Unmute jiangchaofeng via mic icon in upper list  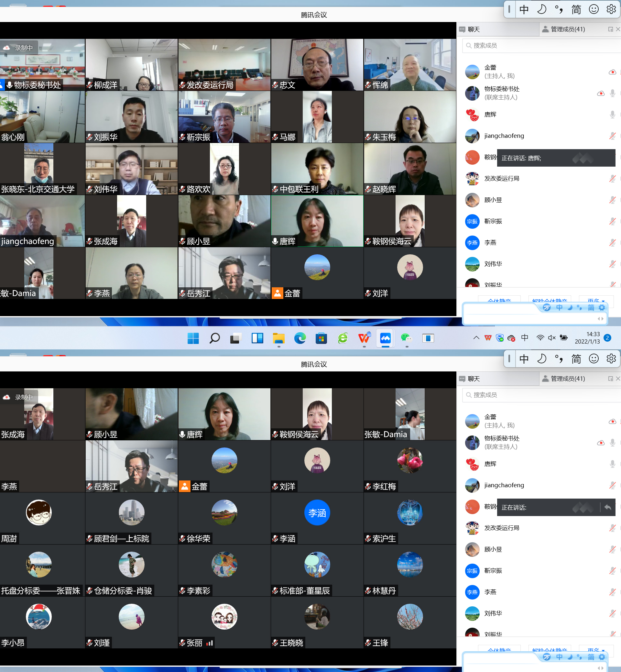(x=612, y=136)
